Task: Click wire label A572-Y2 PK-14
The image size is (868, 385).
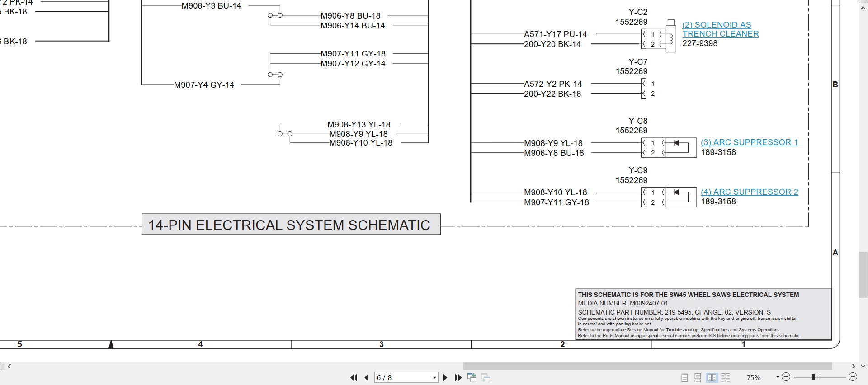Action: [553, 84]
